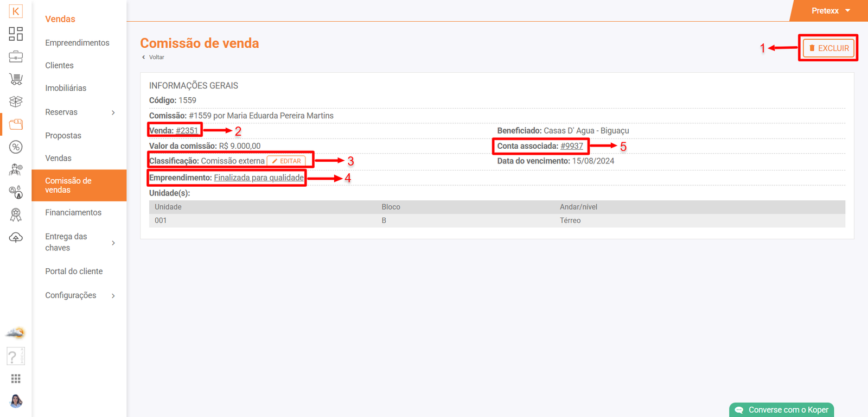Select the percent sign icon in sidebar
Image resolution: width=868 pixels, height=417 pixels.
(16, 147)
